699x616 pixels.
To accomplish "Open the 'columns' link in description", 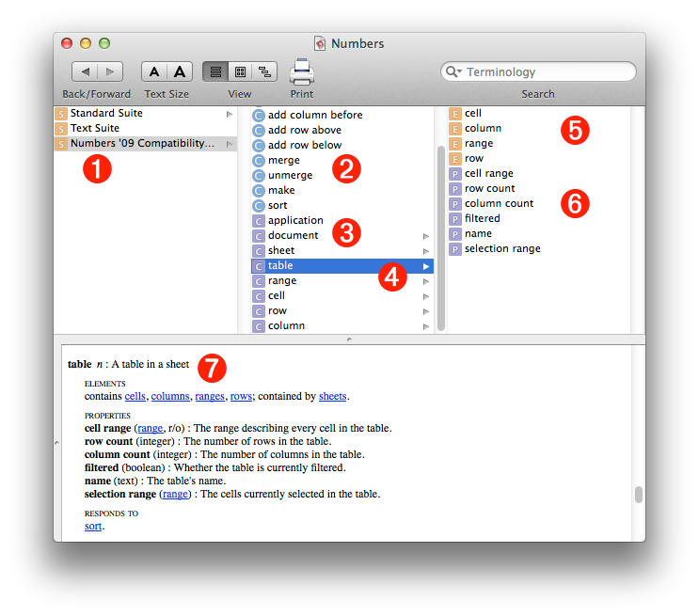I will click(x=170, y=396).
